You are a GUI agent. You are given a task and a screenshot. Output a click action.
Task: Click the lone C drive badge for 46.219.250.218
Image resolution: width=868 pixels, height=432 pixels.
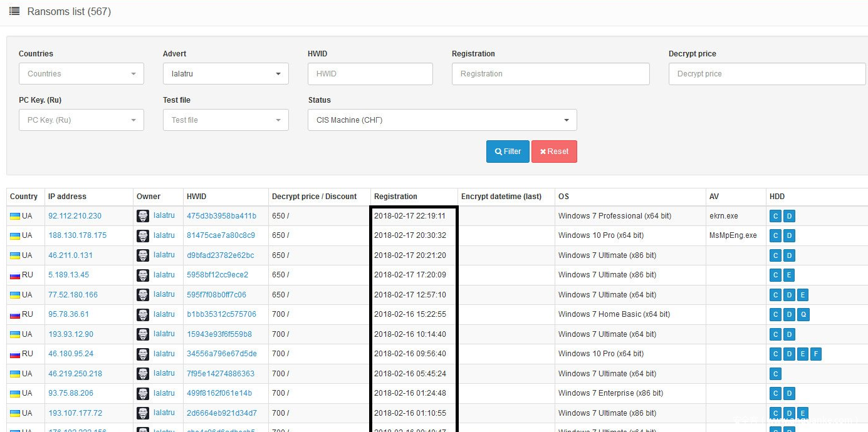point(776,374)
